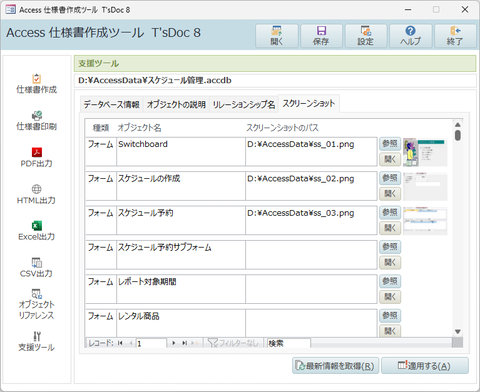
Task: Click scroll up arrow of list
Action: [458, 124]
